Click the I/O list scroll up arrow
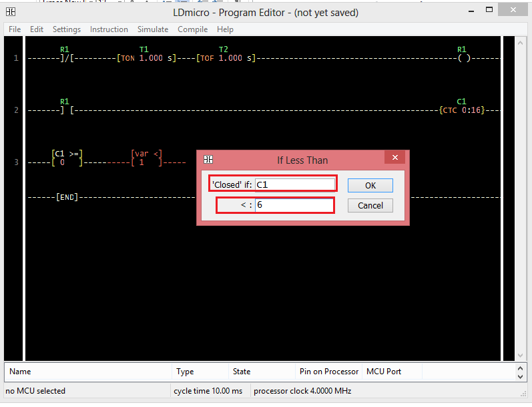The height and width of the screenshot is (407, 532). click(520, 368)
